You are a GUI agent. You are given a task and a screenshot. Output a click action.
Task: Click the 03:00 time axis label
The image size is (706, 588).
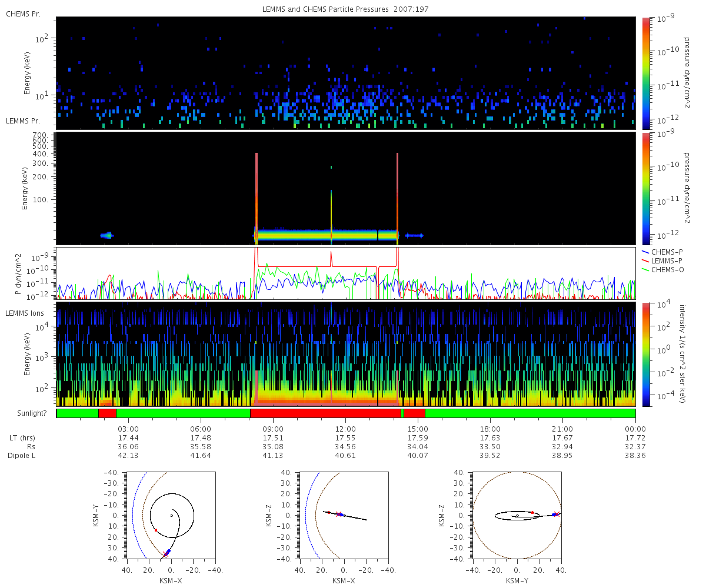click(x=128, y=429)
